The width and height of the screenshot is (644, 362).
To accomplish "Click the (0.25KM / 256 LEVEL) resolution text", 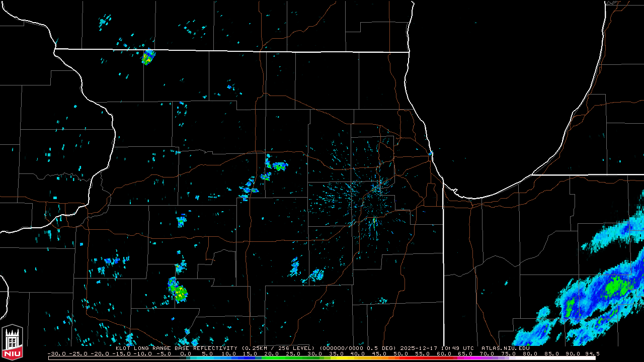I will tap(278, 348).
